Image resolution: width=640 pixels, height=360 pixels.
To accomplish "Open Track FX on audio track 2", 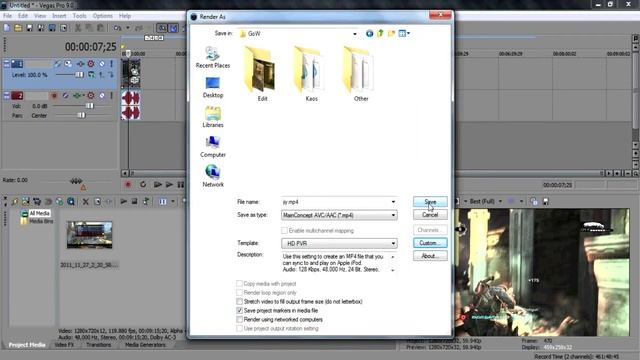I will [x=78, y=96].
